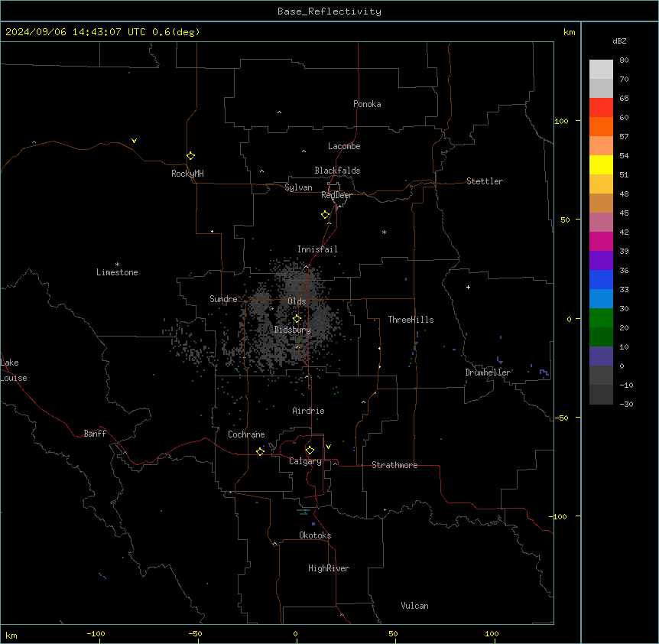Viewport: 659px width, 644px height.
Task: Click the Vulcan label
Action: pyautogui.click(x=415, y=606)
